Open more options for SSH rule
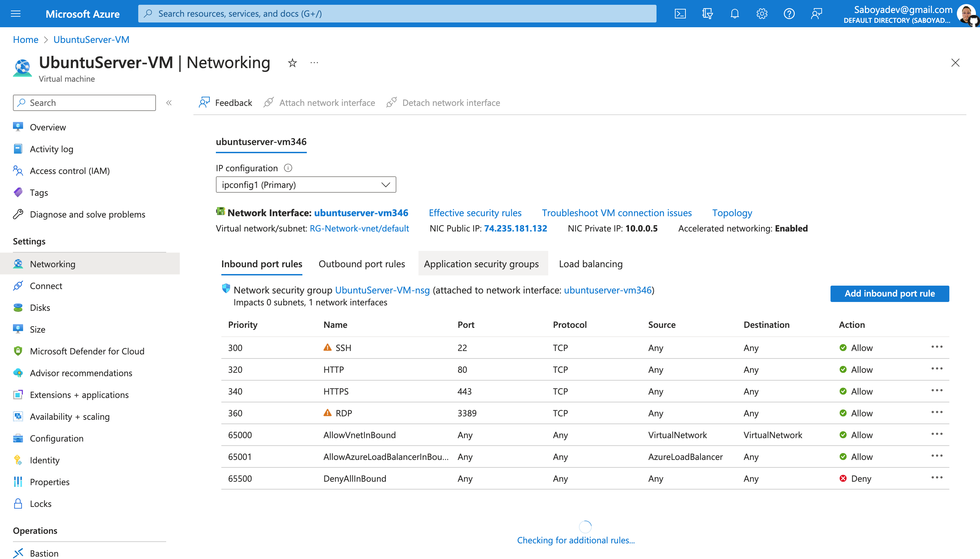Viewport: 980px width, 559px height. pos(937,347)
